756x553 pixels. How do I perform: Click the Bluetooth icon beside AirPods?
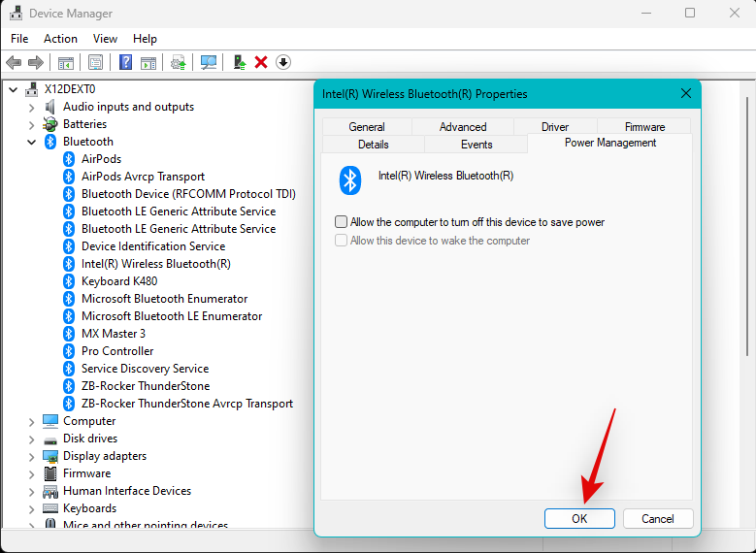[x=69, y=159]
